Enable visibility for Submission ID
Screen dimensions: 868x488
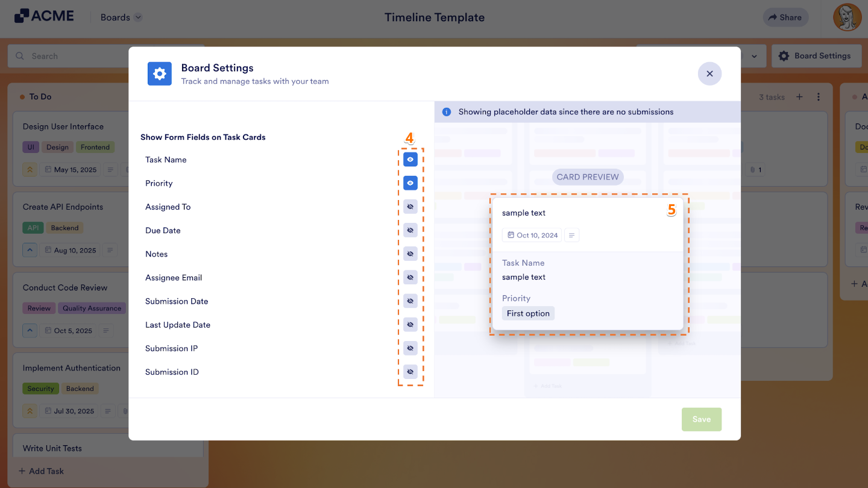410,372
